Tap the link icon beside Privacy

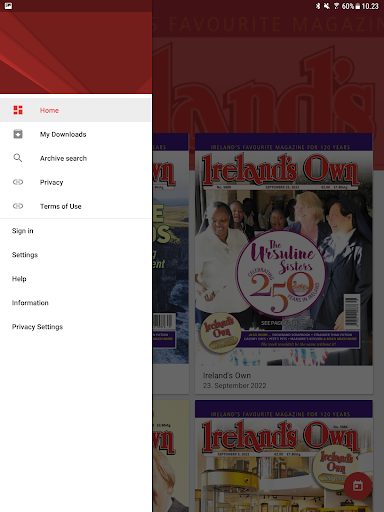(18, 182)
